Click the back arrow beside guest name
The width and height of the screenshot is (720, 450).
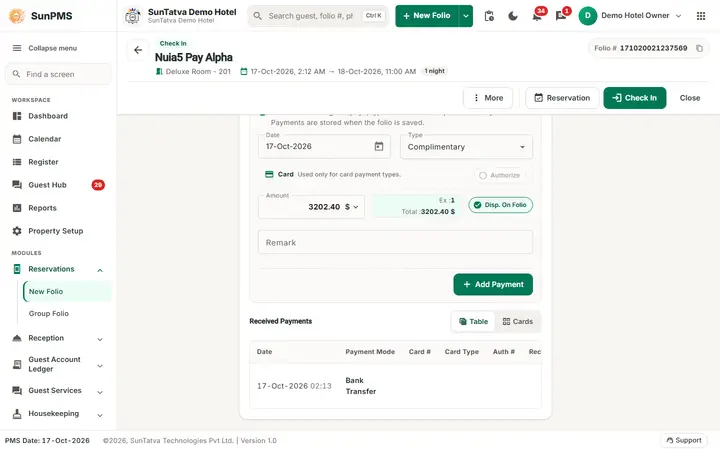pos(138,50)
